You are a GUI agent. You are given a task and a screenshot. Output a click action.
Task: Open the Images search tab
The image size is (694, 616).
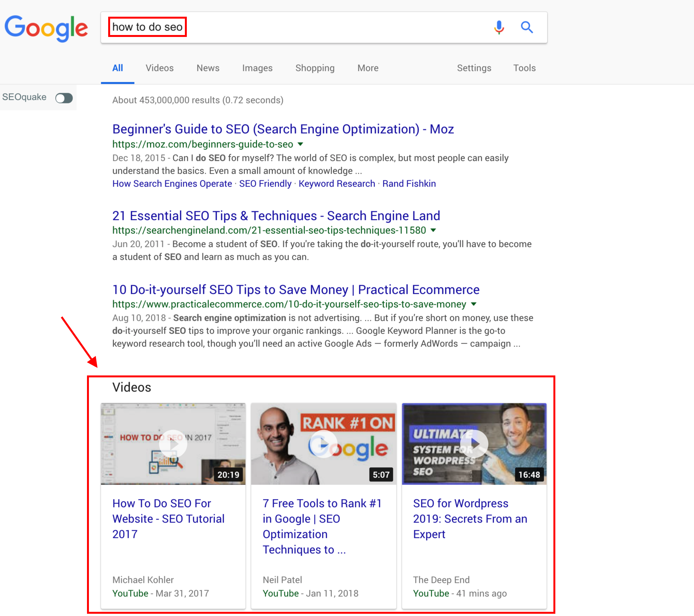(257, 68)
